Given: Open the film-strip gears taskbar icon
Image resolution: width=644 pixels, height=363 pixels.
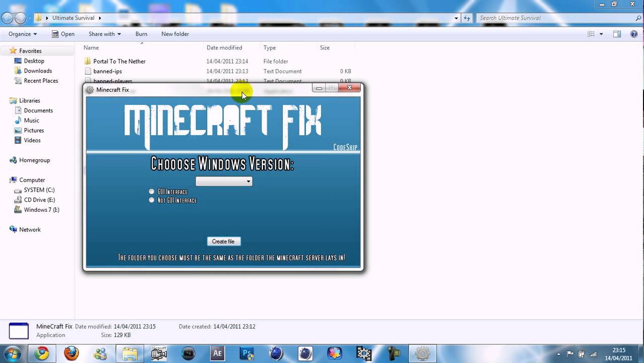Looking at the screenshot, I should [x=363, y=353].
